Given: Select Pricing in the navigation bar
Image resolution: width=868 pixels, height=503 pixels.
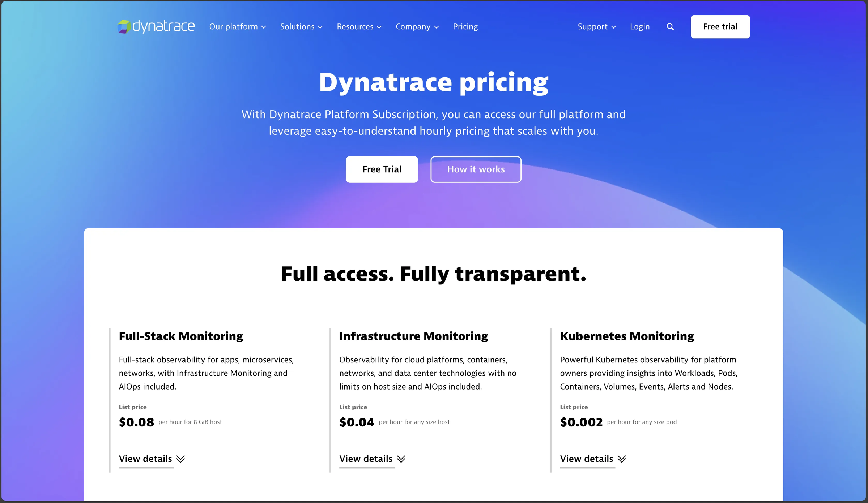Looking at the screenshot, I should coord(465,26).
